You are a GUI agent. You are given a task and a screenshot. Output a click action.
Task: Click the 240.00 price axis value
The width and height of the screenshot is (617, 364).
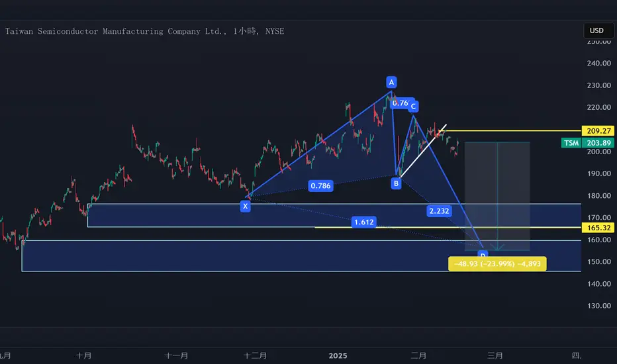click(599, 63)
